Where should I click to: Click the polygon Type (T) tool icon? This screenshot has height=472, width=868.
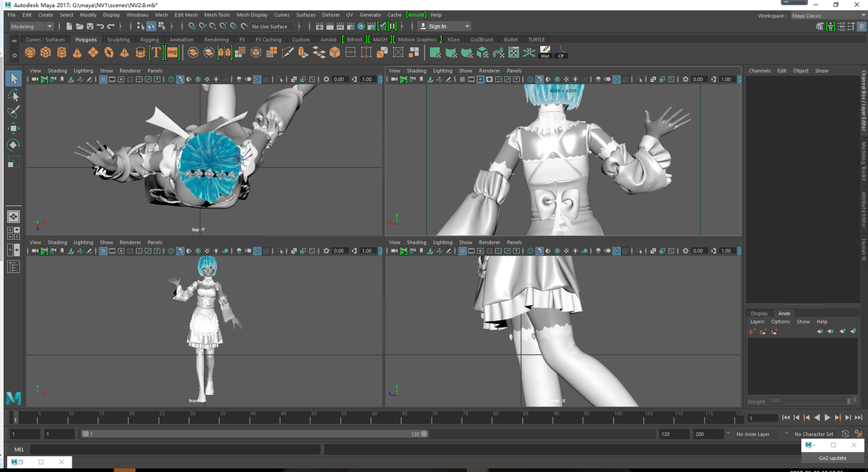coord(156,53)
